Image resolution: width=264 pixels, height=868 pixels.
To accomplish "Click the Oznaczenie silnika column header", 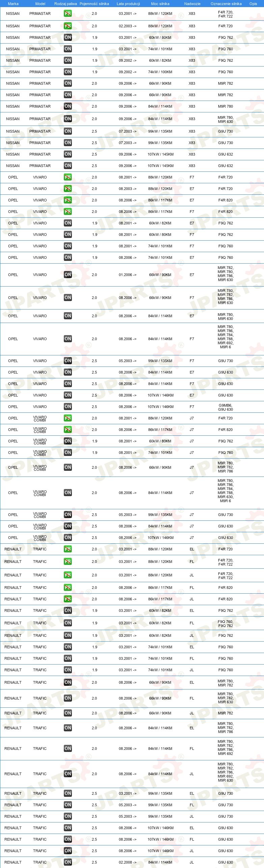I will coord(226,4).
